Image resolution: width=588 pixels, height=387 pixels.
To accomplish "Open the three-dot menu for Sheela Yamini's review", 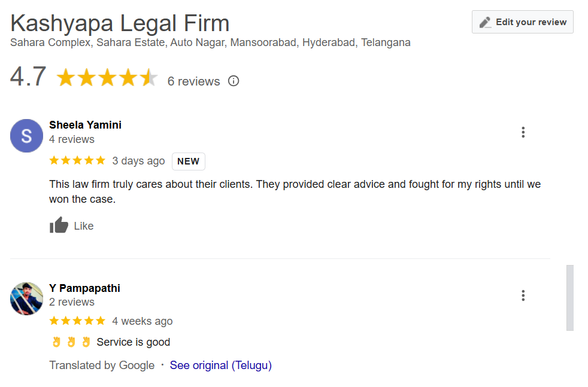I will tap(523, 132).
